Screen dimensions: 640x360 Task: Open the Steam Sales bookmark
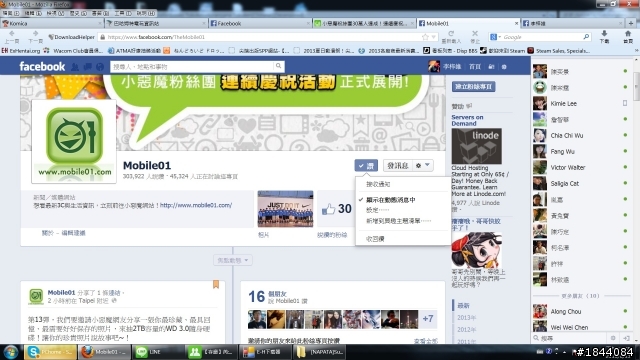point(559,51)
